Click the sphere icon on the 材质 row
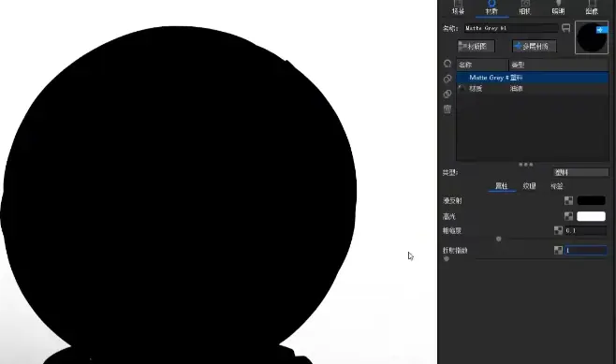616x364 pixels. 462,89
